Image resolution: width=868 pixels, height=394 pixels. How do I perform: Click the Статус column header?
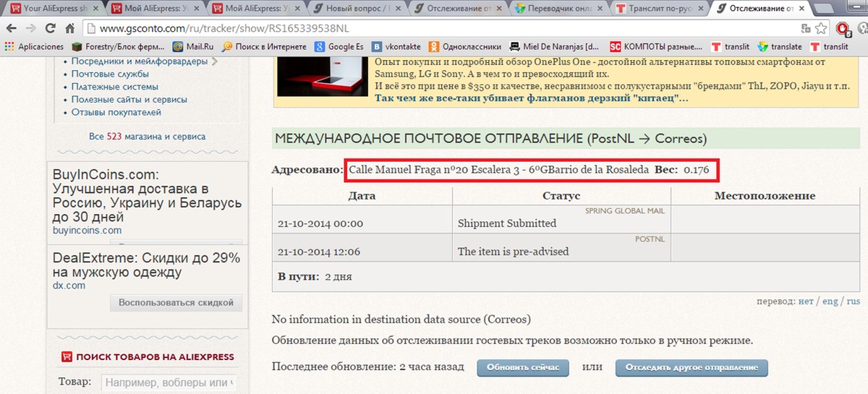561,196
